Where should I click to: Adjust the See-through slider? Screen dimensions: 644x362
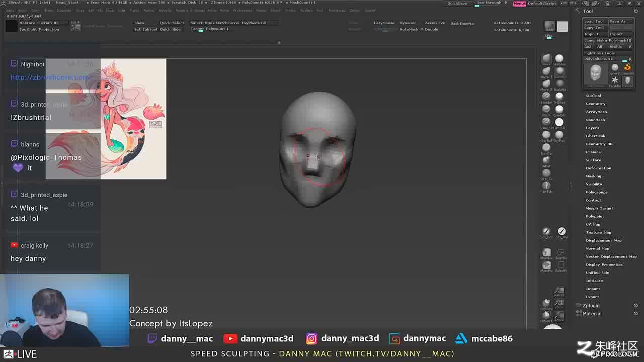[x=492, y=3]
